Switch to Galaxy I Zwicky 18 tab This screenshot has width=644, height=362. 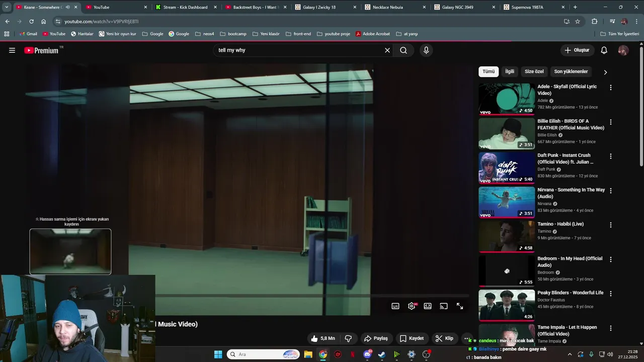click(325, 7)
